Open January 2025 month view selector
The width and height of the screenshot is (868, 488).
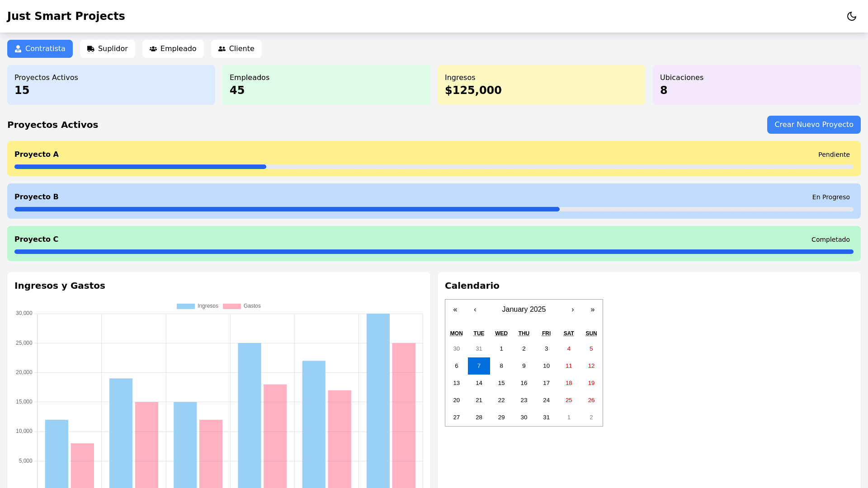point(524,310)
